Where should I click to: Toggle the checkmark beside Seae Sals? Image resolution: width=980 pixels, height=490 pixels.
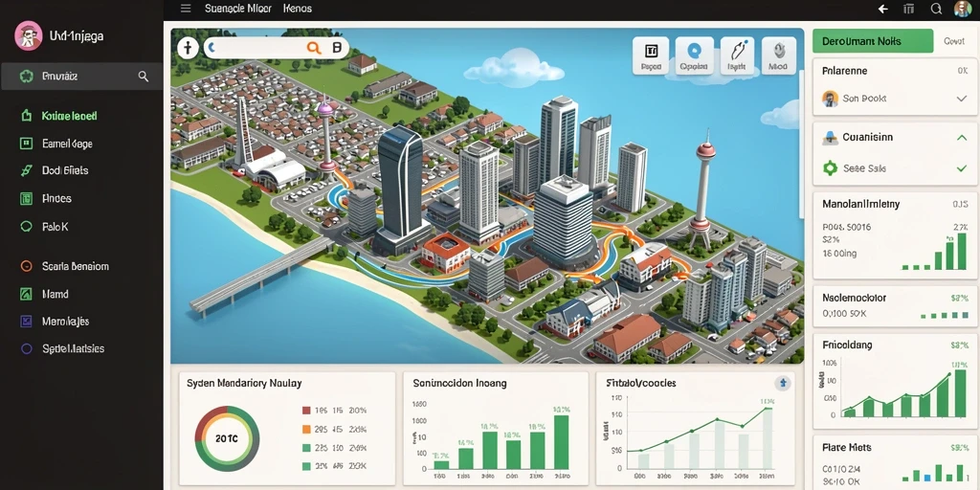(962, 168)
